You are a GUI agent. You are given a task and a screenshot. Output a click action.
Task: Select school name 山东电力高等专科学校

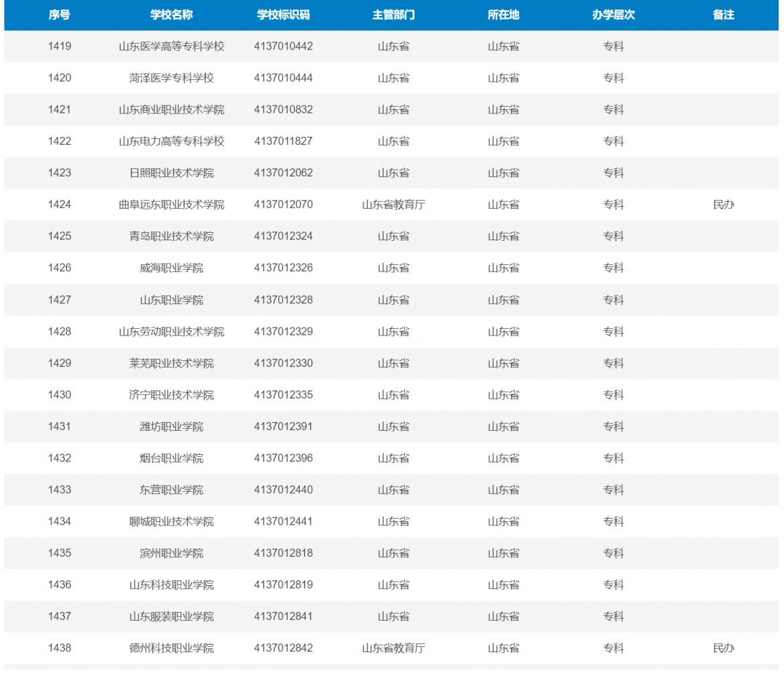click(x=172, y=141)
